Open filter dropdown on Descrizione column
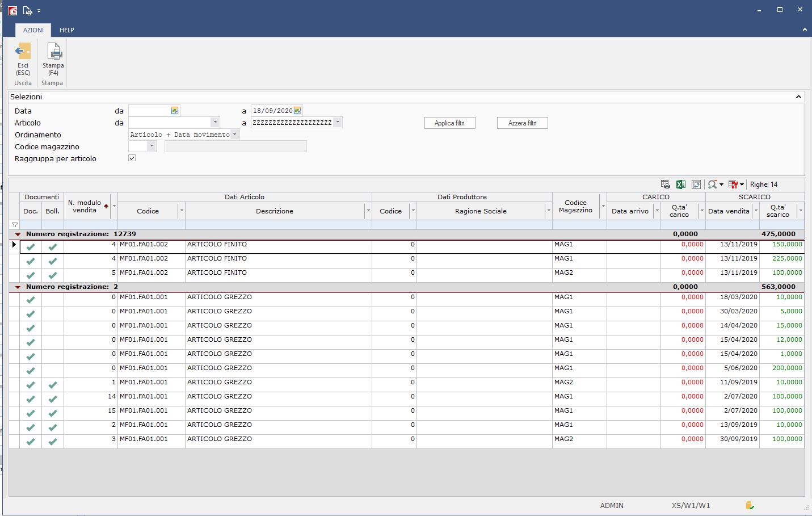 click(x=368, y=211)
